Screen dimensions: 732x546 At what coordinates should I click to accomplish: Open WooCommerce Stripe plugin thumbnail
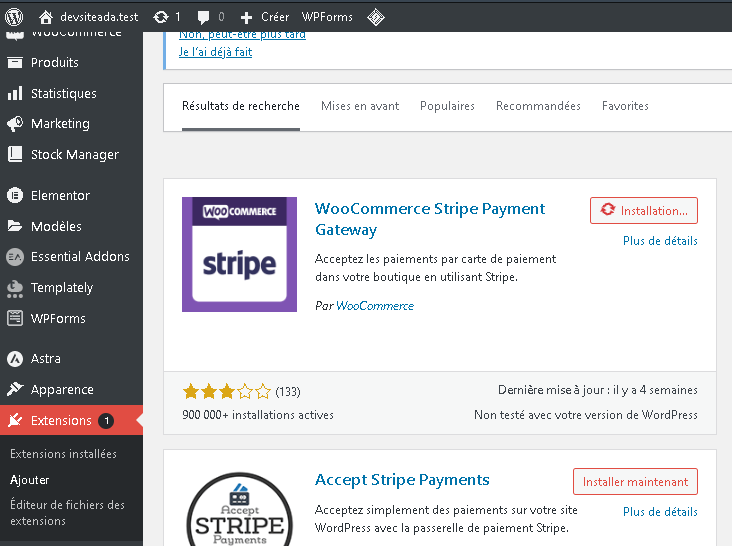tap(239, 254)
